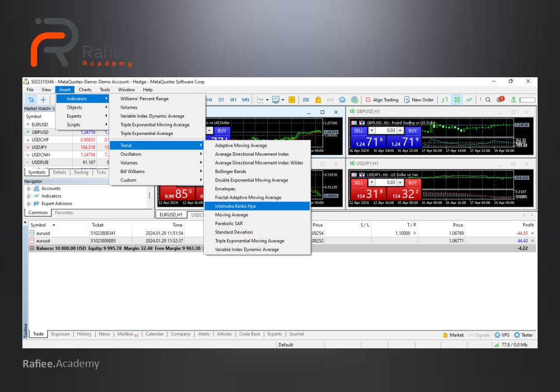This screenshot has height=392, width=560.
Task: Click BUY on the USDJPY chart
Action: [413, 183]
